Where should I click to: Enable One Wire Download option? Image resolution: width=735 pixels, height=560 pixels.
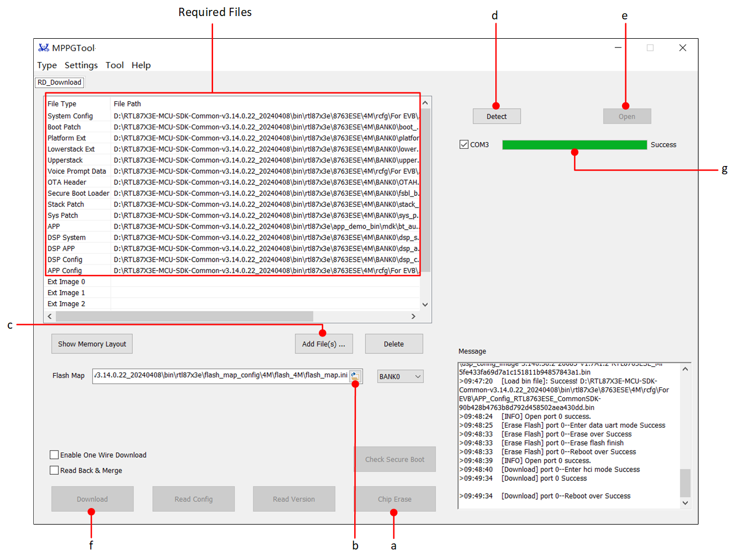tap(54, 455)
